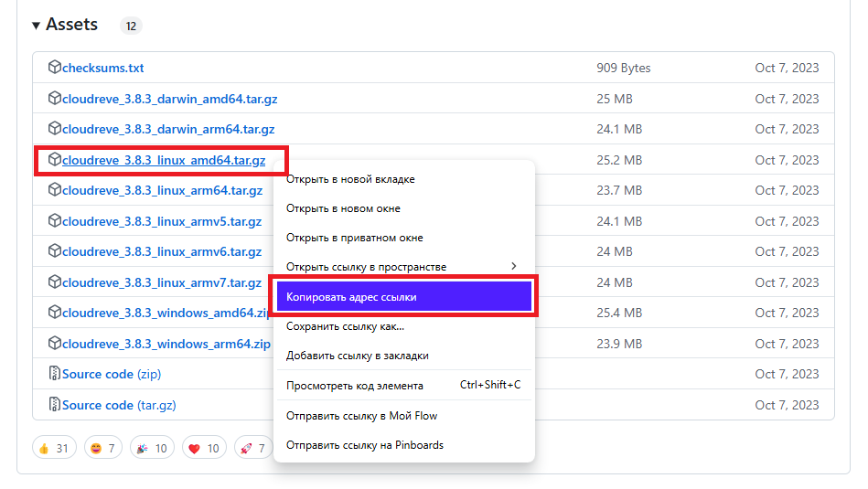Download cloudreve_3.8.3_darwin_amd64.tar.gz

pos(169,99)
